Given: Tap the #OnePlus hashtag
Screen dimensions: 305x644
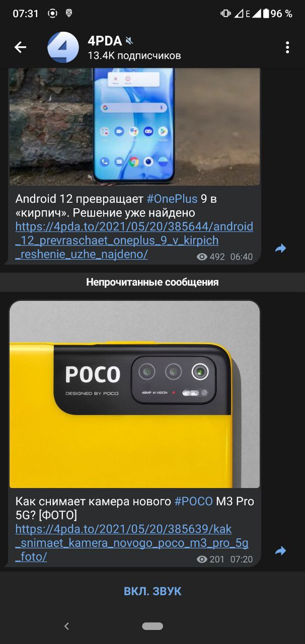Looking at the screenshot, I should pos(172,199).
